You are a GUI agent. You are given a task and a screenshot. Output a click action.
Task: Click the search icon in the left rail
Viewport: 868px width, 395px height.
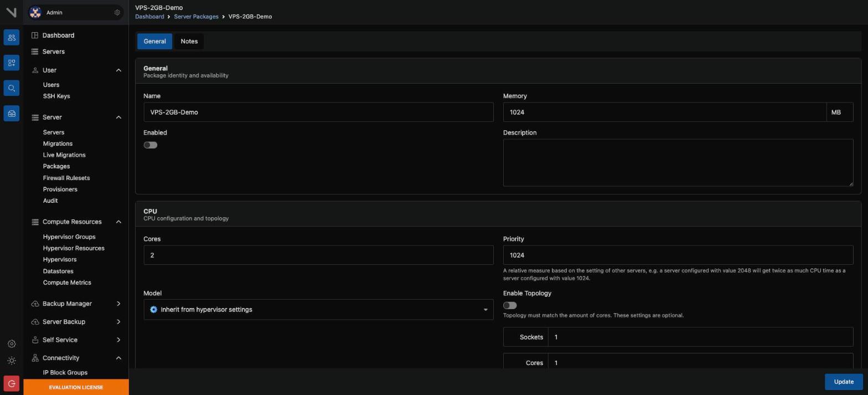(x=11, y=89)
